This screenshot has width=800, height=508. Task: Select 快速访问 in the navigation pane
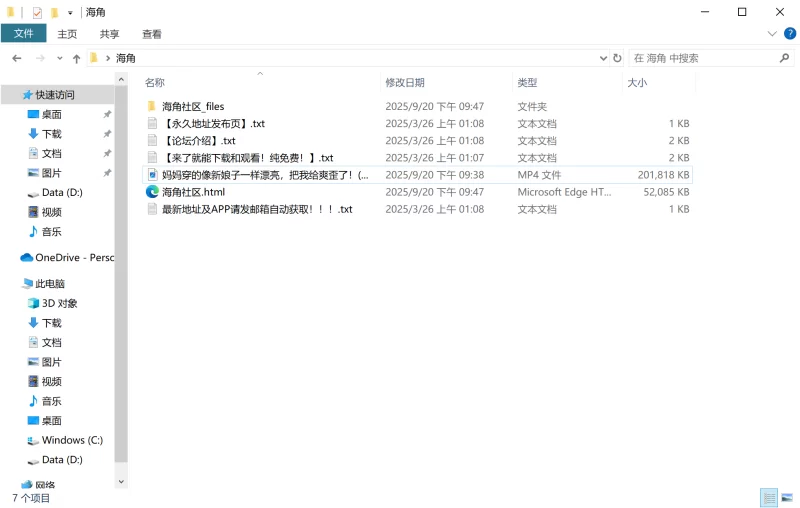pos(55,95)
